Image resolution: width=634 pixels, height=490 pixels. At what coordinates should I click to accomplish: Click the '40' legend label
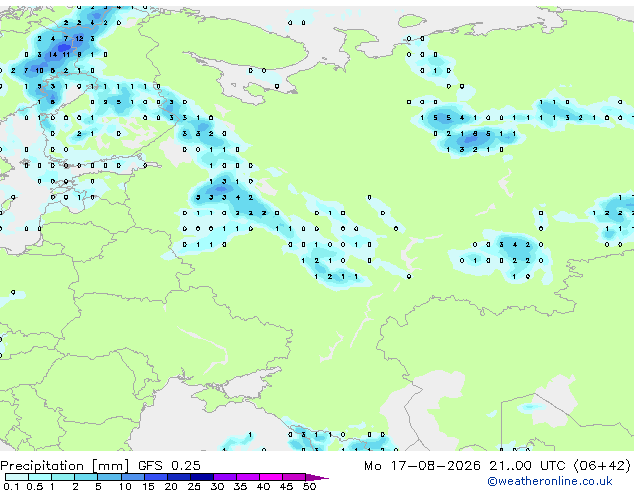(x=263, y=486)
